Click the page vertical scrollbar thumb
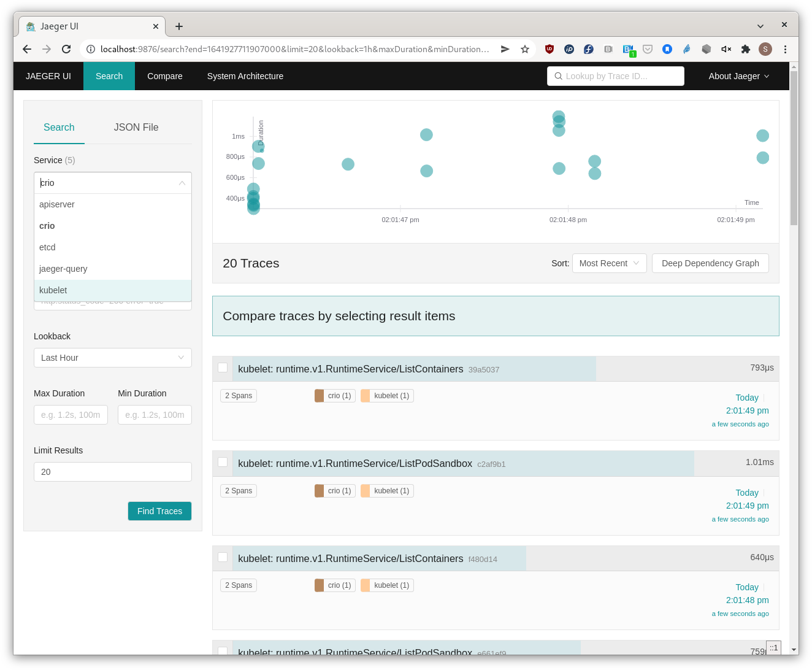 tap(794, 147)
